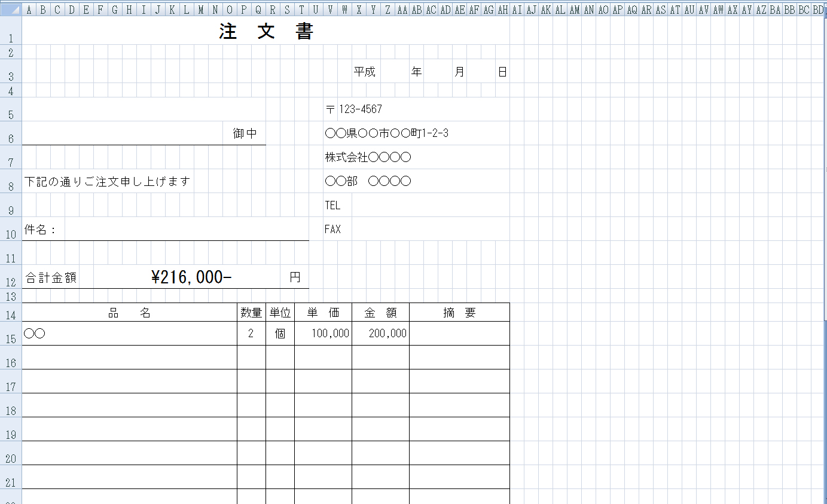Select row 3 header
The height and width of the screenshot is (504, 827).
click(x=11, y=71)
